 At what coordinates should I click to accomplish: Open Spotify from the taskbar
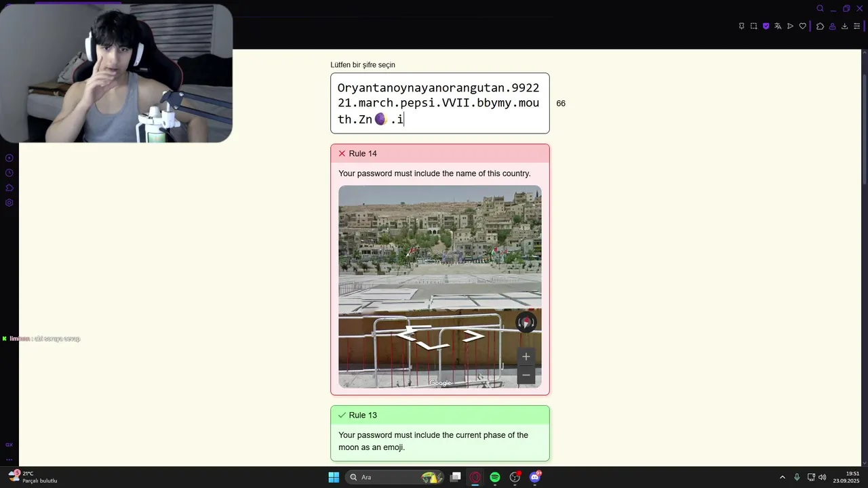coord(495,477)
